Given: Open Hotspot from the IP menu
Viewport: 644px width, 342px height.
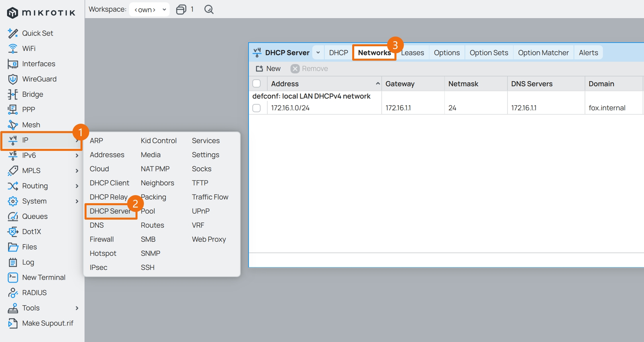Looking at the screenshot, I should coord(103,253).
